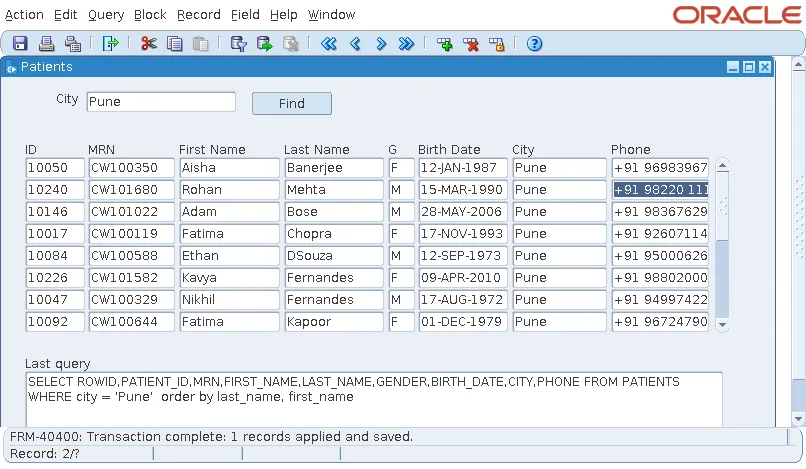The image size is (806, 469).
Task: Click the Copy toolbar icon
Action: pos(175,44)
